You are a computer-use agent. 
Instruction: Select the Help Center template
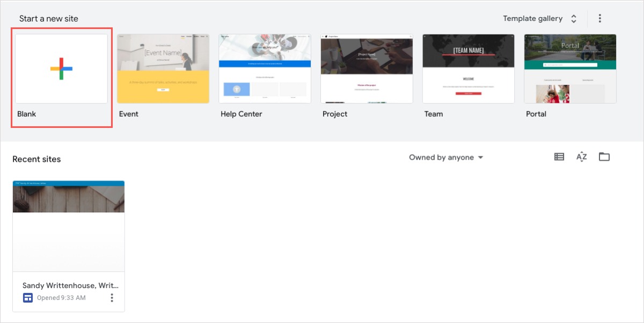(x=265, y=68)
